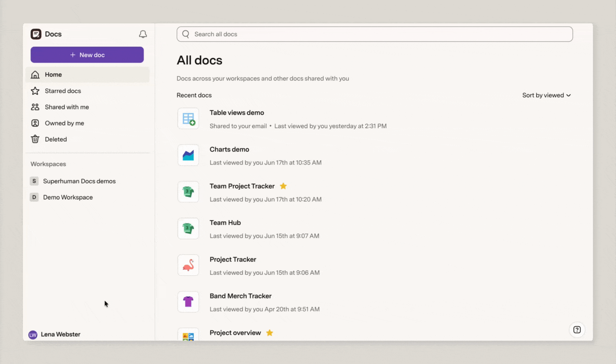Click the S workspace badge icon
The image size is (616, 364).
coord(34,181)
